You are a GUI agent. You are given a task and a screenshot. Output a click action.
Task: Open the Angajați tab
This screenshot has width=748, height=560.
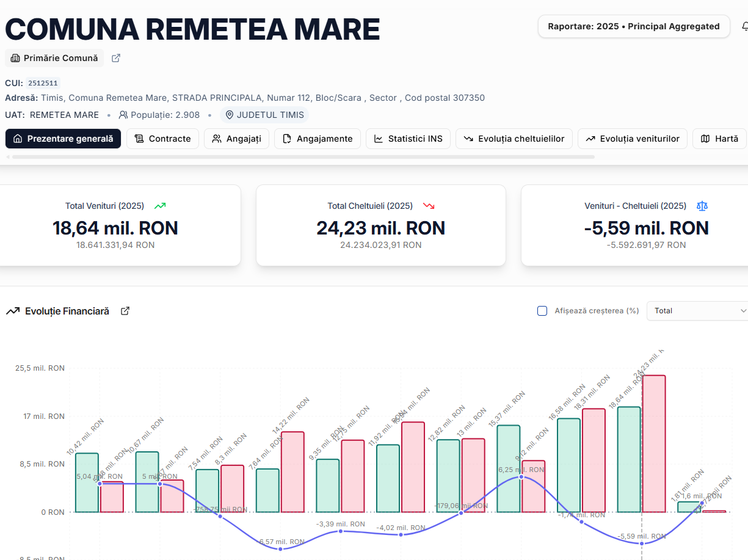pyautogui.click(x=236, y=139)
